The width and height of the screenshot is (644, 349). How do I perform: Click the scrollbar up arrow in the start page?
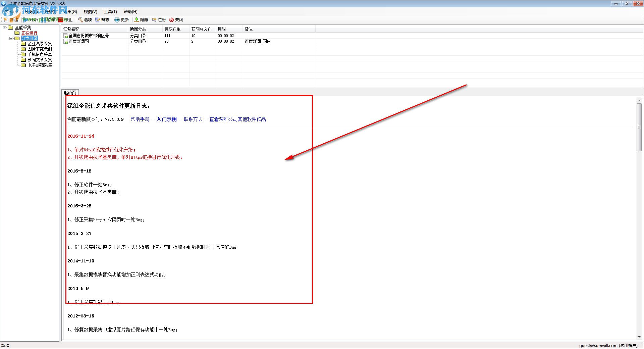(639, 100)
